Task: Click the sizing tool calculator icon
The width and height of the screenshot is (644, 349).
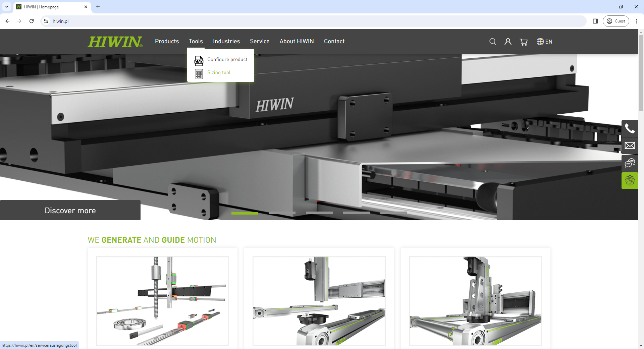Action: (199, 74)
